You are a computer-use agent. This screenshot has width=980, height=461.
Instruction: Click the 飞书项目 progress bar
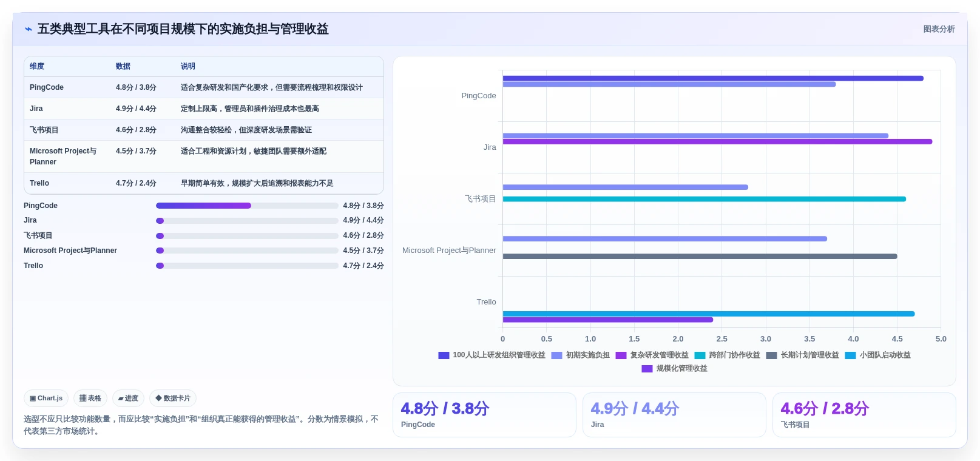247,236
